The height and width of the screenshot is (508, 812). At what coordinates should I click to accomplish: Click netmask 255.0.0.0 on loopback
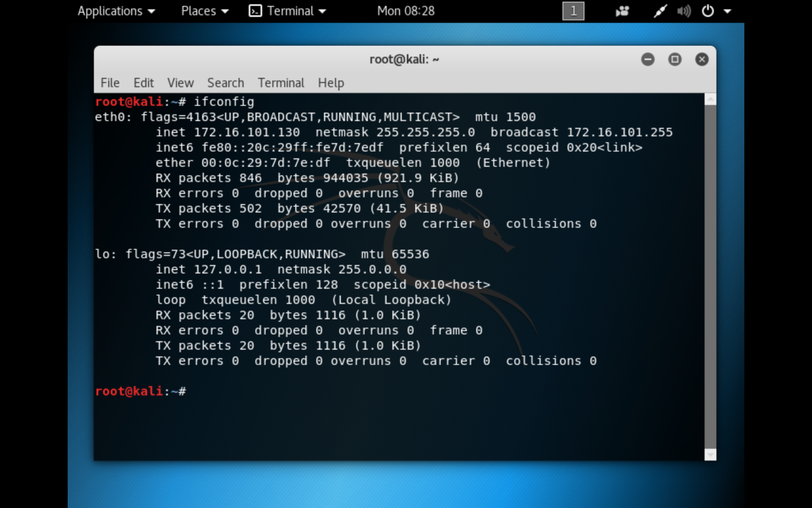(x=372, y=269)
